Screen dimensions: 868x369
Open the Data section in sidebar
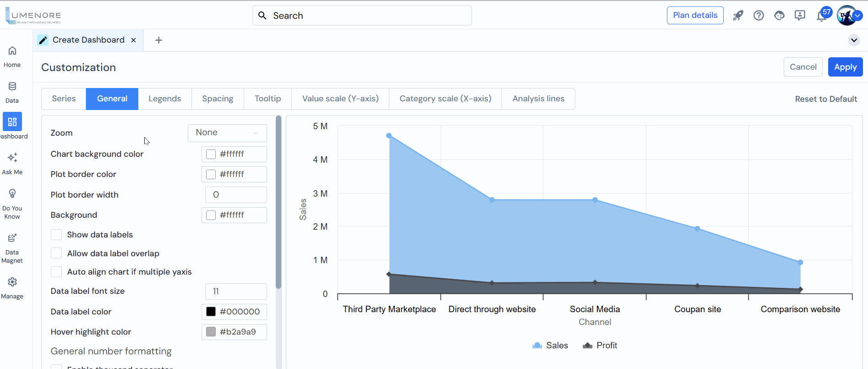(x=12, y=87)
